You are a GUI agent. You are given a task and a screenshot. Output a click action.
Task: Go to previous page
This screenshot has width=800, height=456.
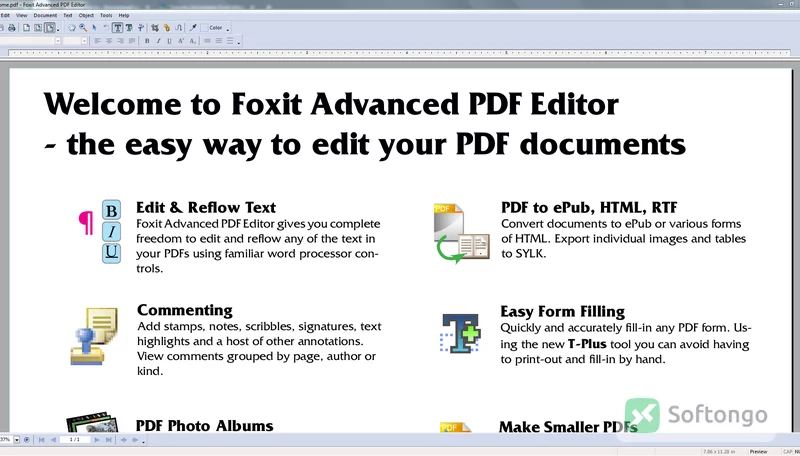[53, 440]
